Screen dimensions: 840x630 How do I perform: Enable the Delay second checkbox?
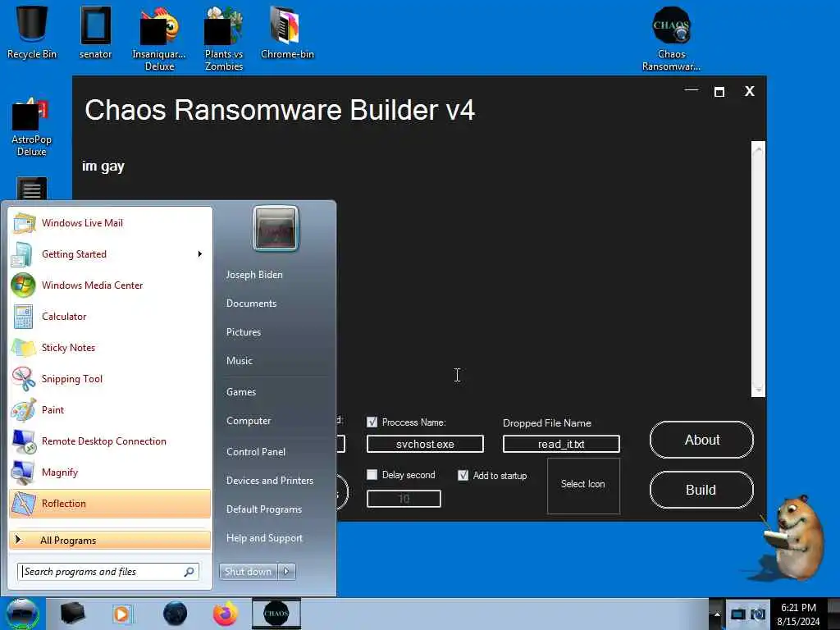point(372,475)
